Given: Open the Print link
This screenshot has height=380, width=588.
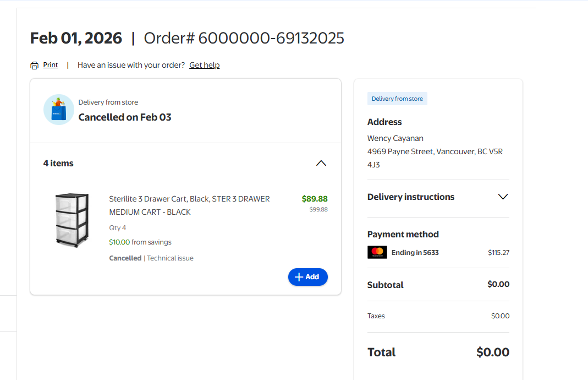Looking at the screenshot, I should point(51,65).
